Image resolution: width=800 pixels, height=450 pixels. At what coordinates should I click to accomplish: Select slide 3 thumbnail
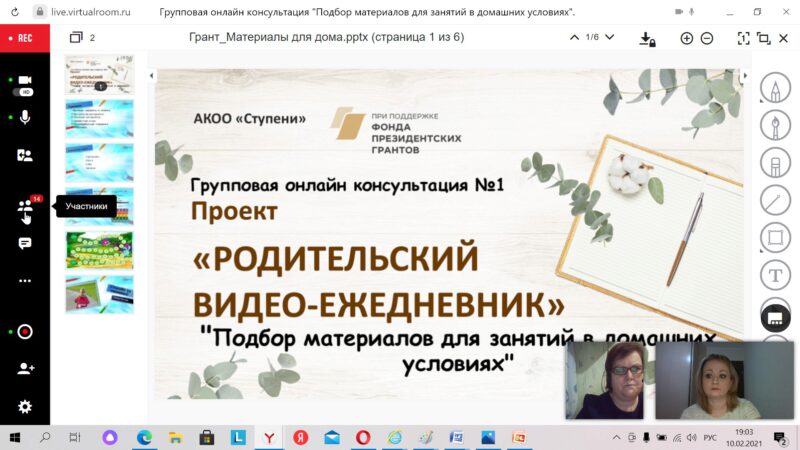[99, 163]
